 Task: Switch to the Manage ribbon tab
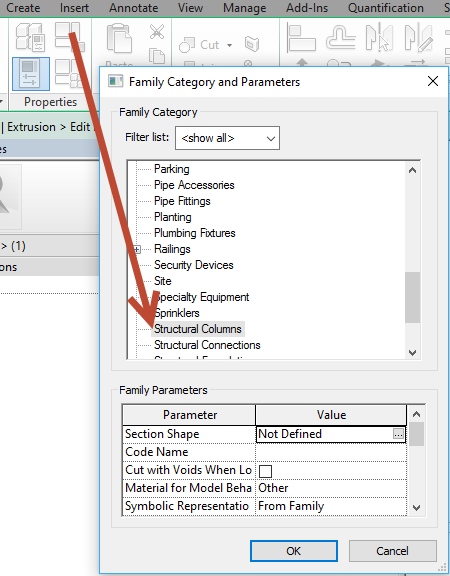point(245,8)
